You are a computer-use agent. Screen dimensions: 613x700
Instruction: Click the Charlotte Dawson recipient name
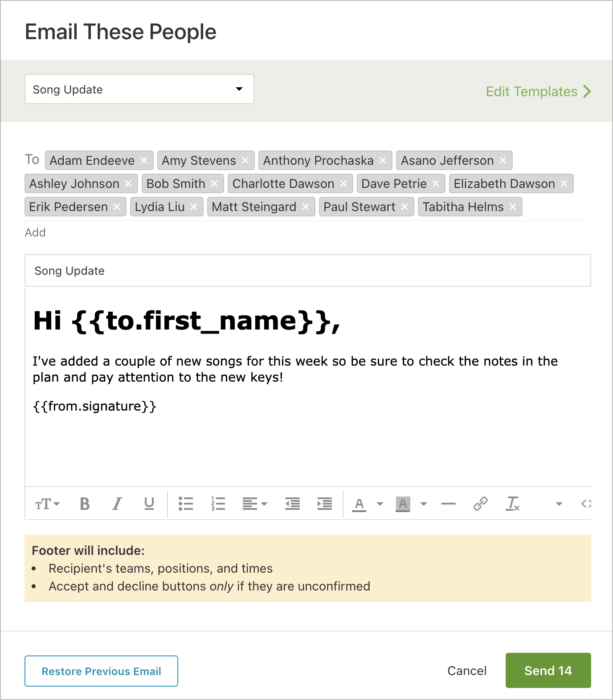[x=283, y=183]
